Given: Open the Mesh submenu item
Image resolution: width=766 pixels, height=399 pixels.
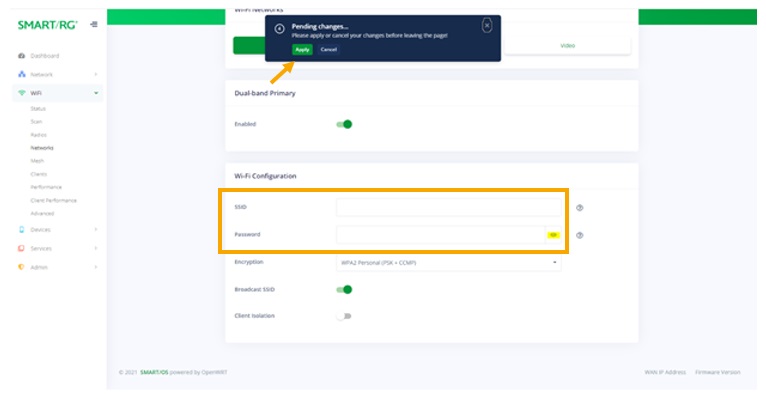Looking at the screenshot, I should point(37,161).
